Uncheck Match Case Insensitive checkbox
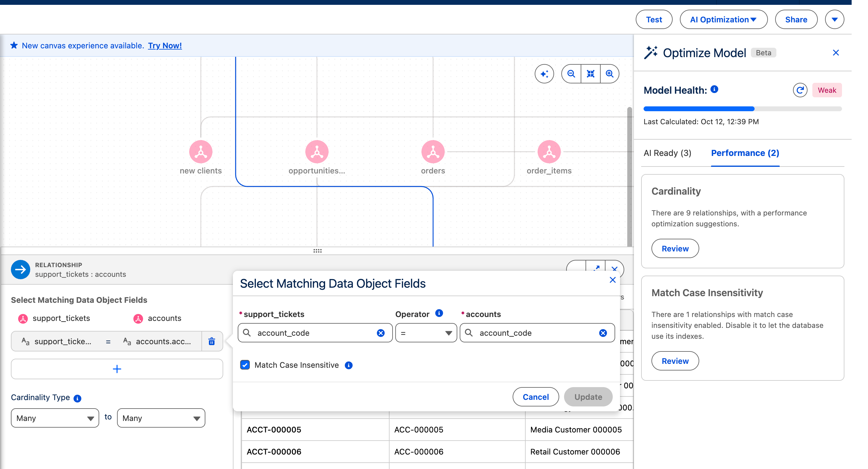The width and height of the screenshot is (868, 469). [245, 365]
